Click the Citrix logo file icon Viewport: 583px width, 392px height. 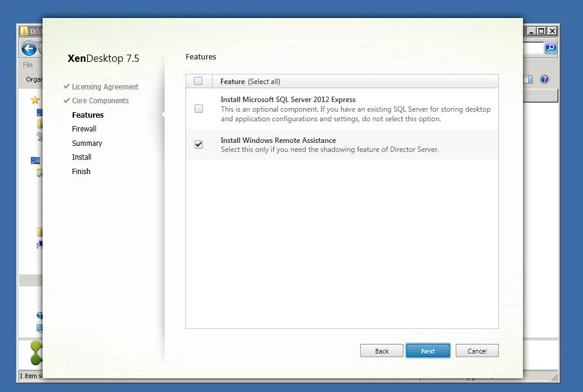[x=37, y=352]
